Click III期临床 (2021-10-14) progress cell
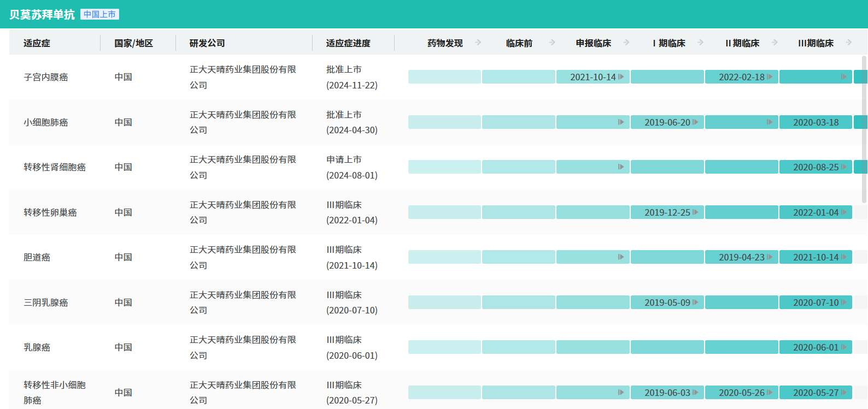 pos(352,257)
